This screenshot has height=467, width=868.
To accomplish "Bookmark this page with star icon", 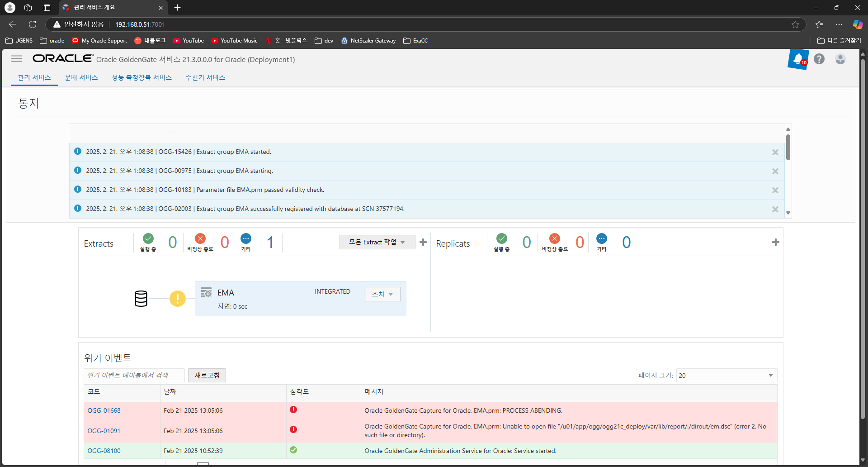I will click(795, 24).
